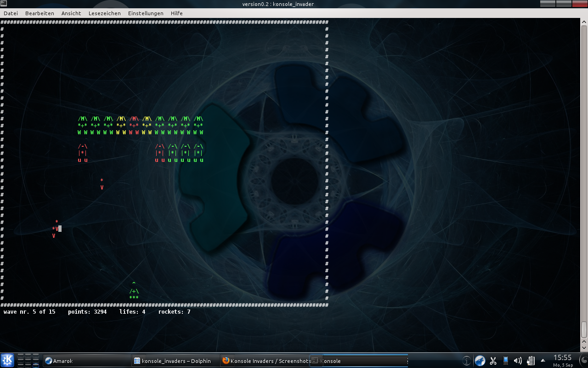Screen dimensions: 588x368
Task: Click the clock showing 15:55
Action: coord(563,360)
